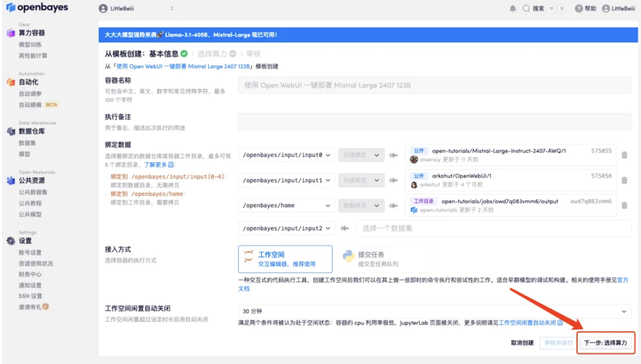
Task: Open the 工作空间闲置自动关闭 documentation link
Action: click(x=530, y=323)
